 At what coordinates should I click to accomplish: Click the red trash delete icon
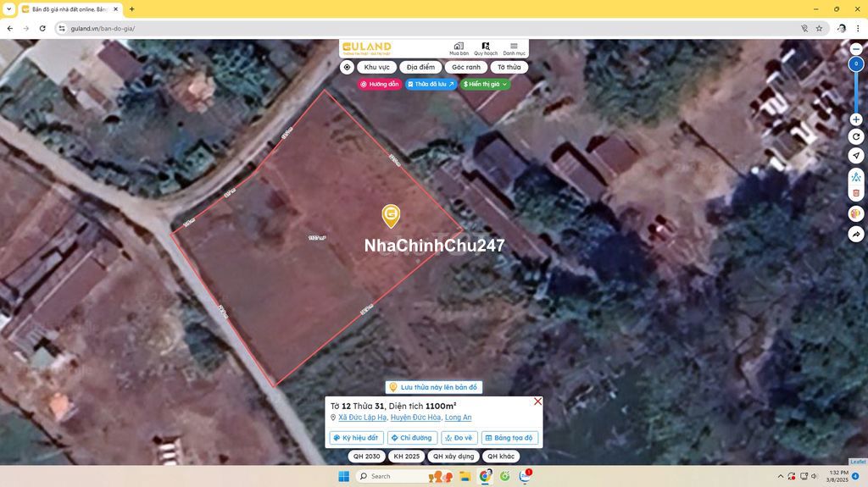(x=856, y=193)
